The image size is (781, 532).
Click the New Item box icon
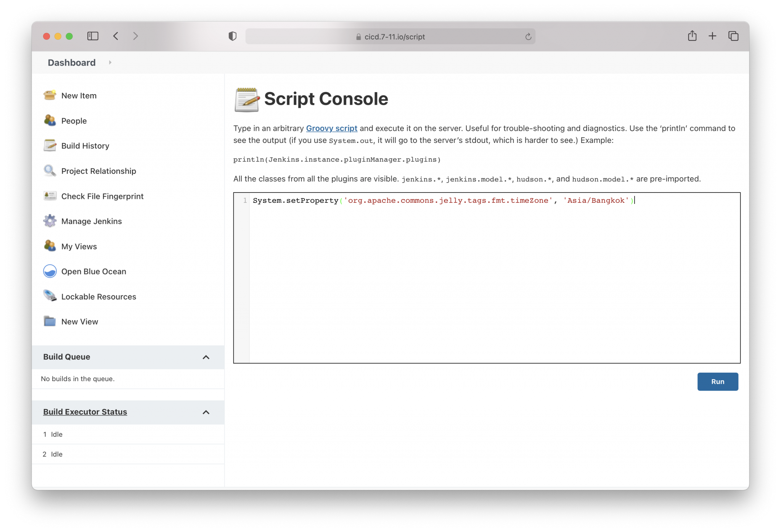click(50, 95)
